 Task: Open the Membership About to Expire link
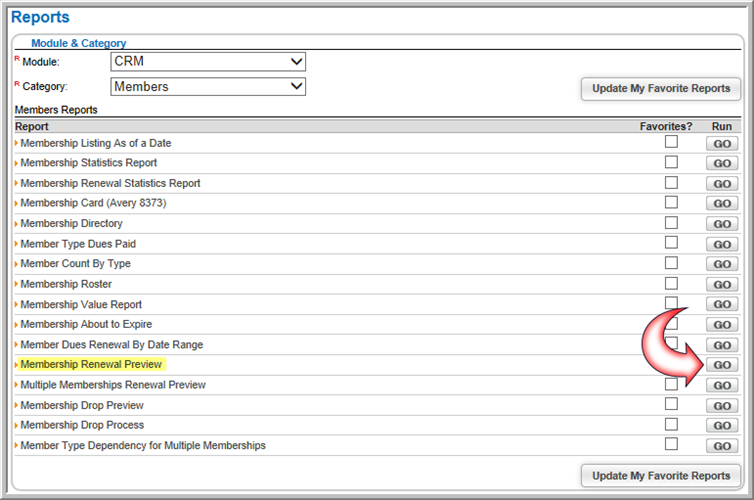point(86,325)
